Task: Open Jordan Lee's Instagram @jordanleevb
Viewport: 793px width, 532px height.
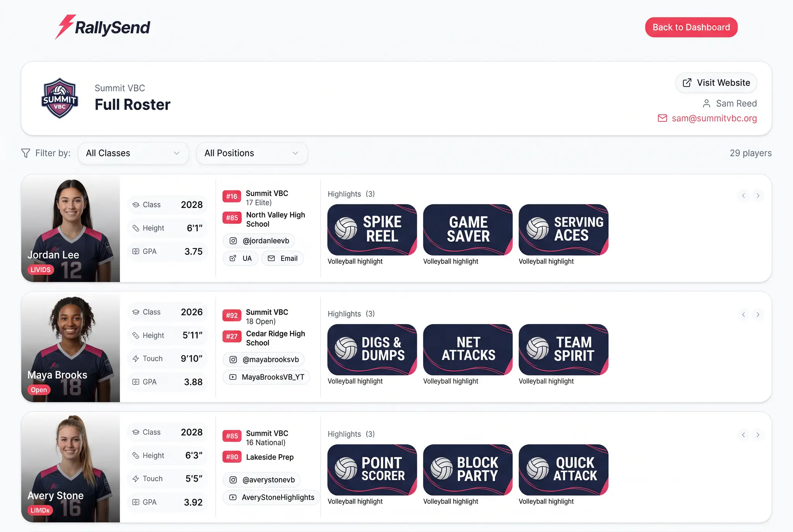Action: click(x=259, y=240)
